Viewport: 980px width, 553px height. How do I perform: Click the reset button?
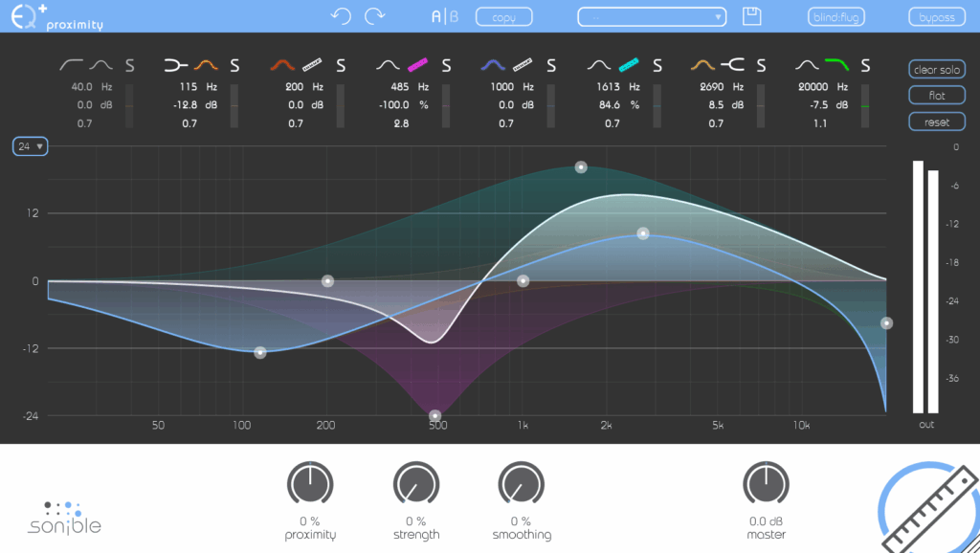937,122
